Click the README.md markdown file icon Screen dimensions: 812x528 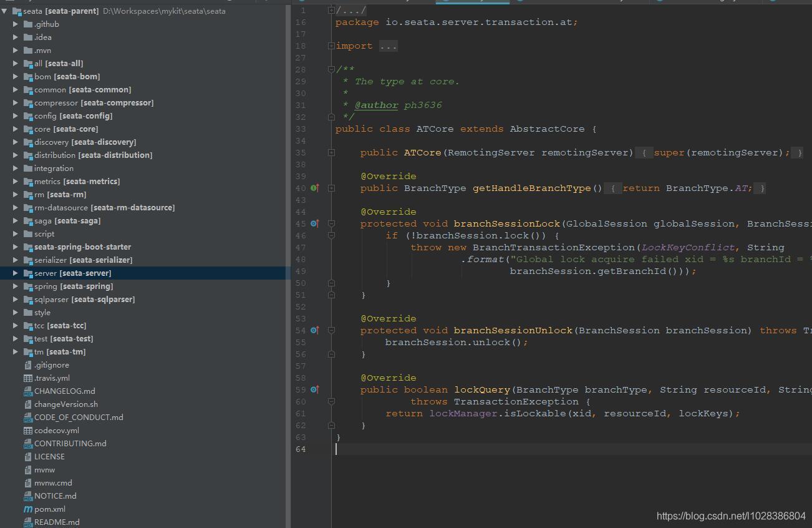pos(28,522)
